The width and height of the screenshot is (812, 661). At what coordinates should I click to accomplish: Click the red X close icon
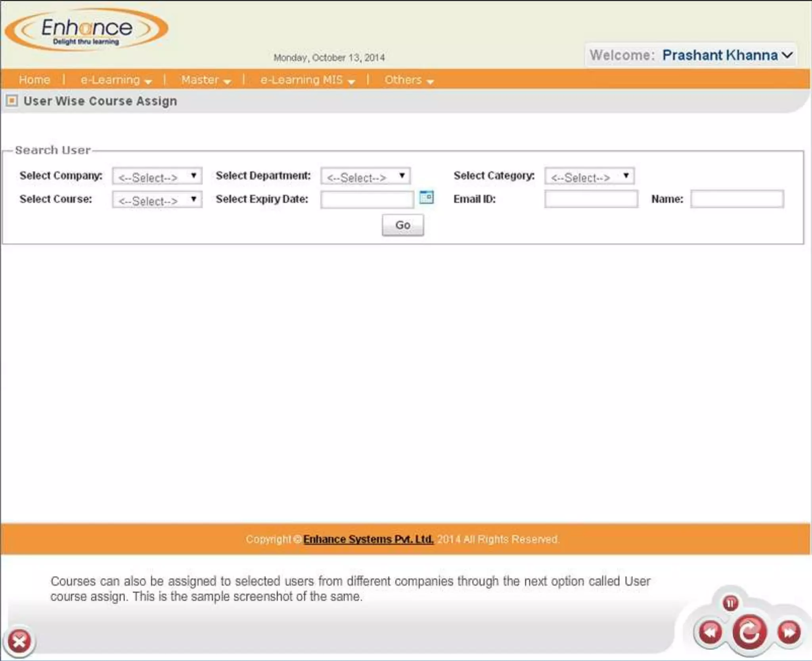point(19,641)
